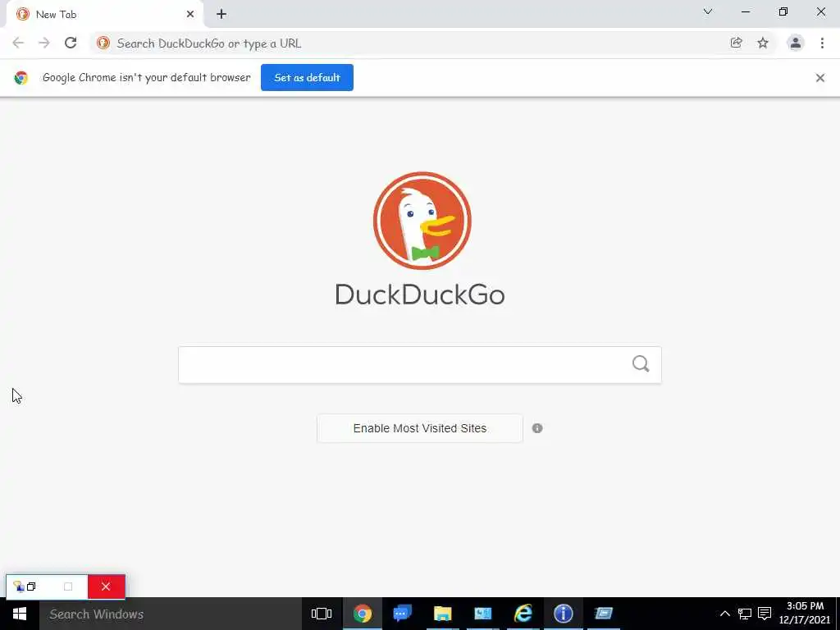Share this page via the share icon
Screen dimensions: 840x630
point(737,43)
